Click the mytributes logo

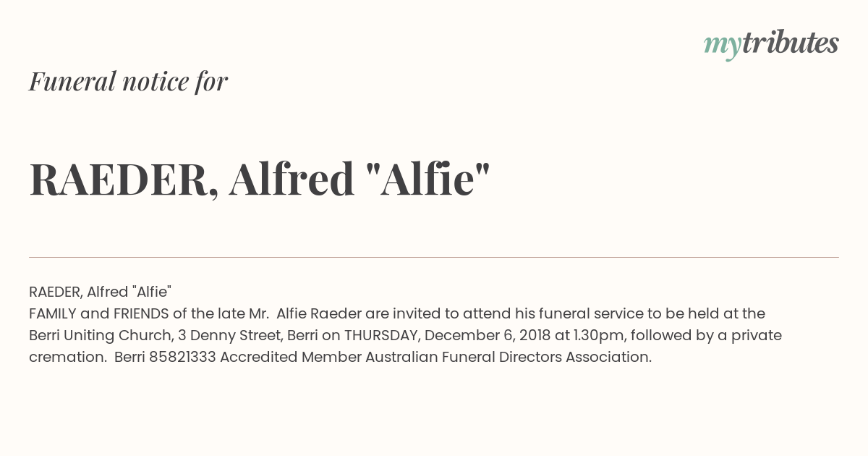(771, 44)
